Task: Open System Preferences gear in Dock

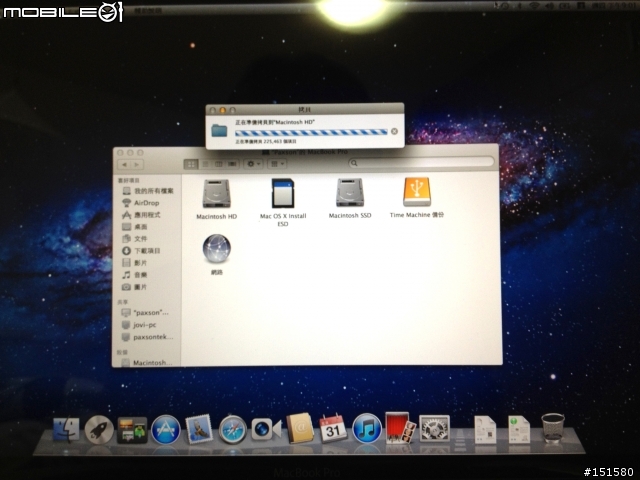Action: (x=434, y=429)
